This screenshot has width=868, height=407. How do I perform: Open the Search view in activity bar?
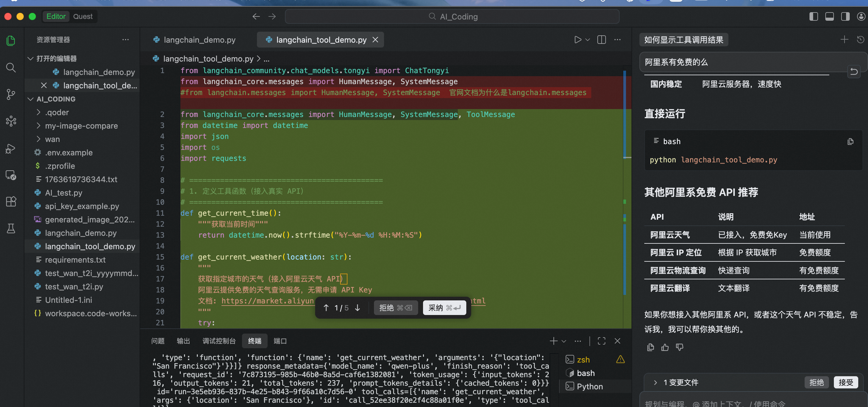pos(11,68)
